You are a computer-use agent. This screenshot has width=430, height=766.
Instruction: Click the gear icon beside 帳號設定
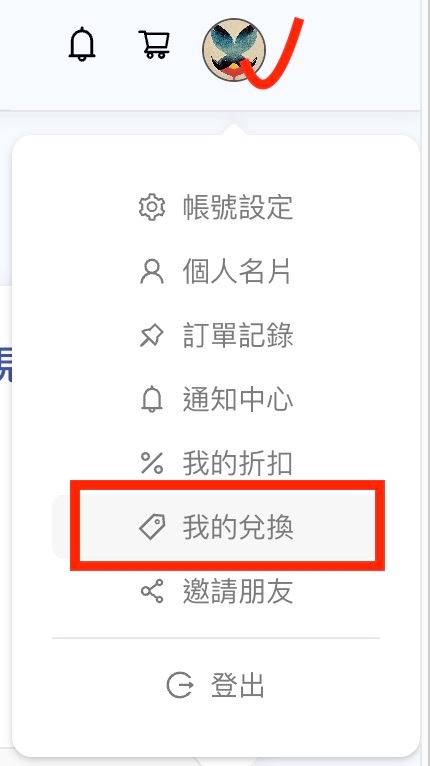(152, 207)
